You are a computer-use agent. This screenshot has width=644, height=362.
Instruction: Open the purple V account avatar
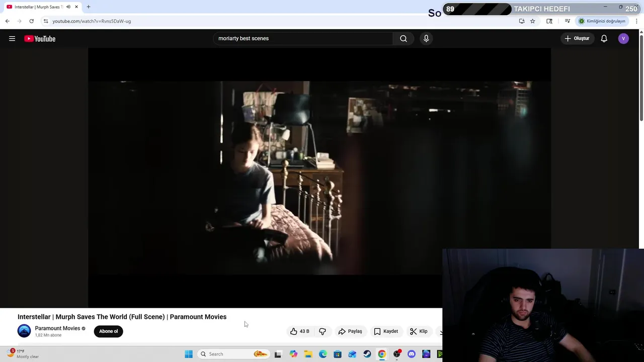coord(623,38)
